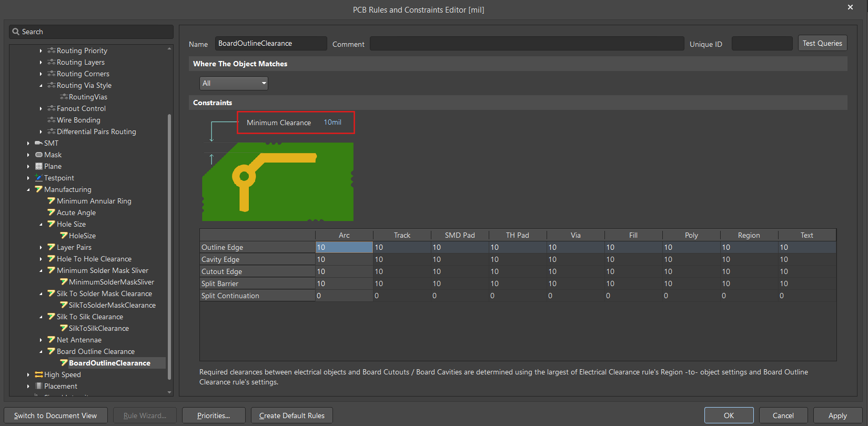
Task: Click the rules tree vertical scrollbar
Action: point(169,246)
